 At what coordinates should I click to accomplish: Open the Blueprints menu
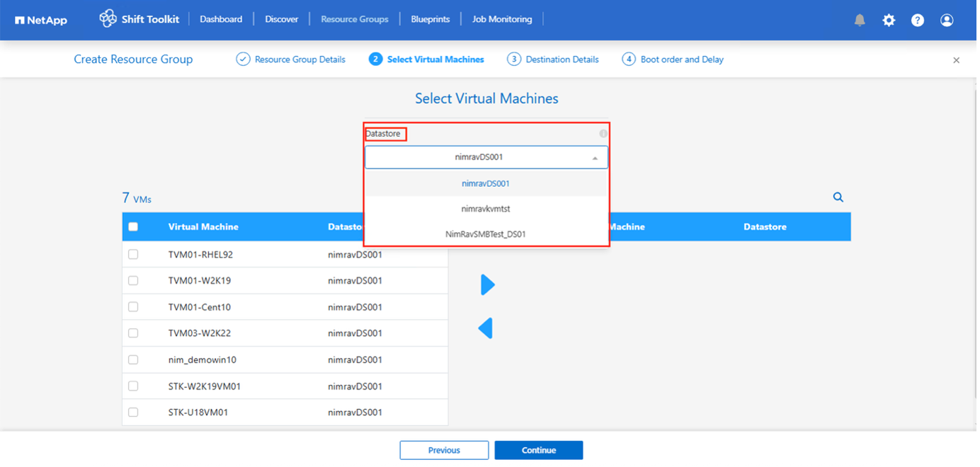pos(430,19)
